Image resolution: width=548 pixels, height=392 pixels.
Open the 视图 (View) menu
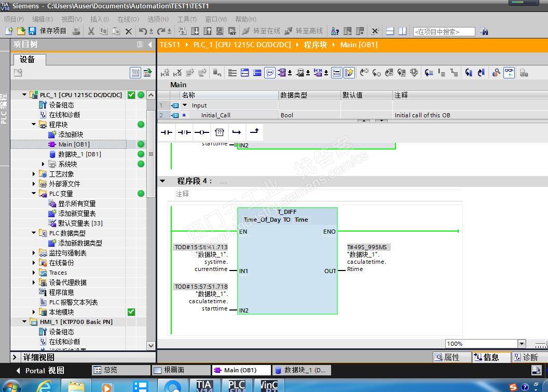71,19
